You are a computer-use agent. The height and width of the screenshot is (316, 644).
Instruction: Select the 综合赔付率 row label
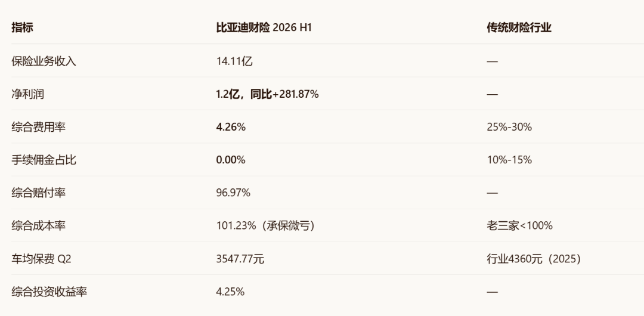(x=38, y=193)
